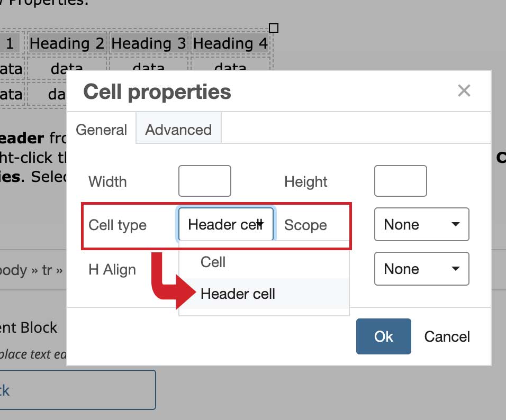Screen dimensions: 506x420
Task: Open the V Align dropdown showing None
Action: point(421,269)
